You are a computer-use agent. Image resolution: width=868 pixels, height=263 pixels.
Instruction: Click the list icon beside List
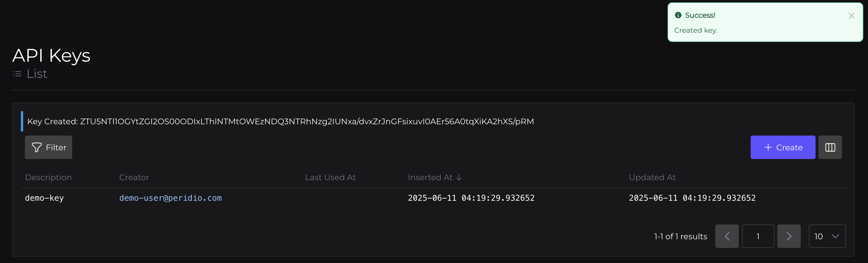17,74
